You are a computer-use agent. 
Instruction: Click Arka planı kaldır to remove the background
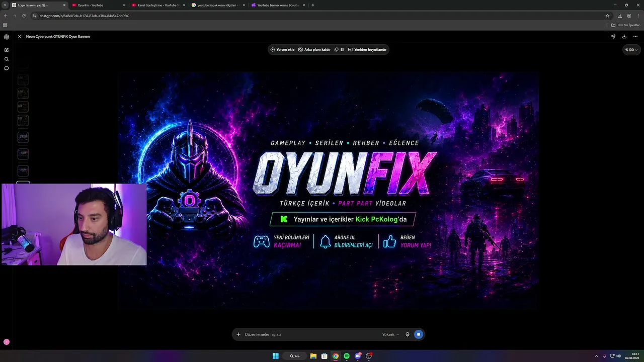[x=314, y=50]
